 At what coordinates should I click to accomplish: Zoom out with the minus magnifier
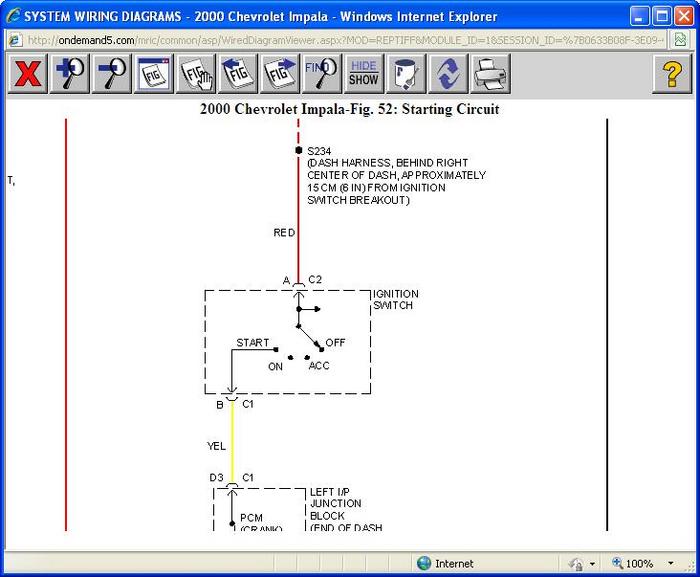tap(112, 74)
